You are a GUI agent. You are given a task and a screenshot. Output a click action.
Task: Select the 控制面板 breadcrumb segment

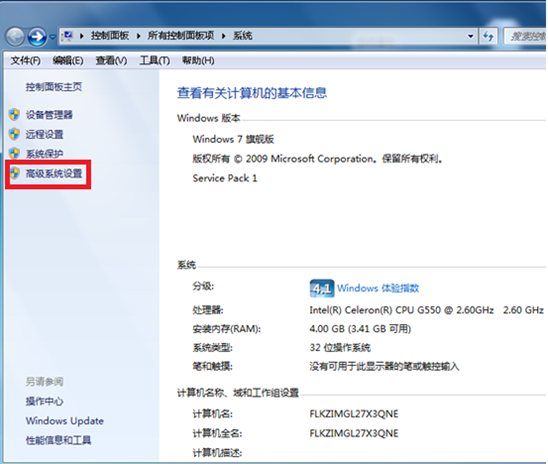[110, 36]
